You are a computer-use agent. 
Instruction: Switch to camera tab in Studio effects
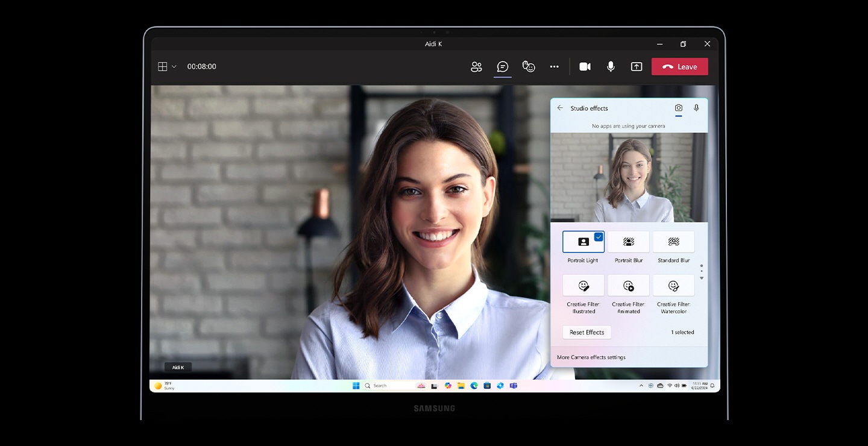pos(678,108)
